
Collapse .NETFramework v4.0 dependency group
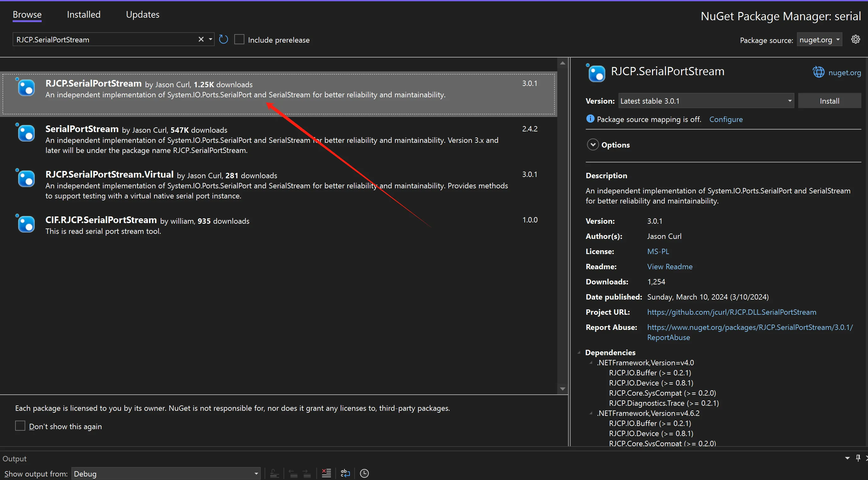click(591, 363)
